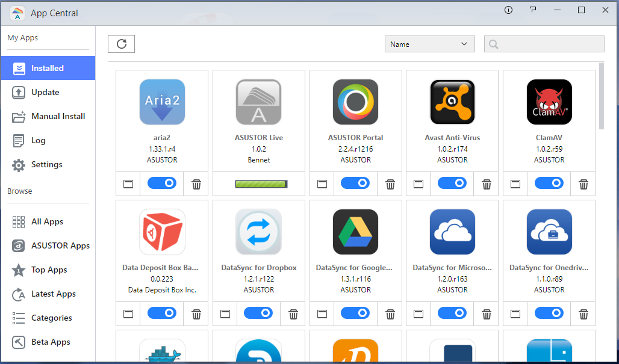This screenshot has height=364, width=619.
Task: Open the ASUSTOR Live app icon
Action: pos(258,102)
